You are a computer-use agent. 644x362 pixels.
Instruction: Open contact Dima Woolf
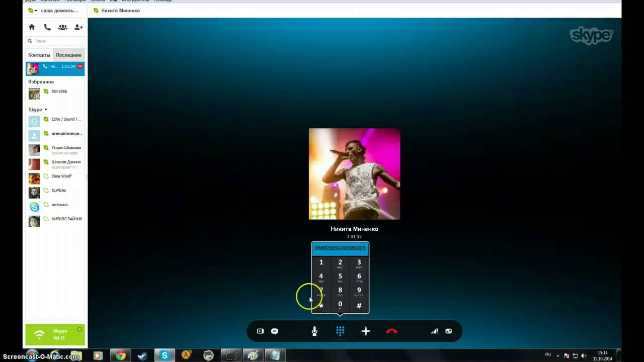pyautogui.click(x=55, y=178)
